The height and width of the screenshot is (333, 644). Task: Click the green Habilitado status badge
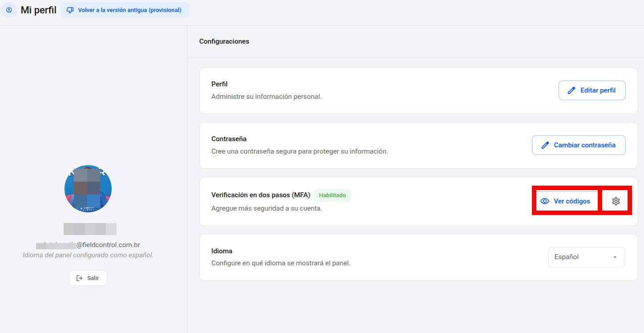332,195
